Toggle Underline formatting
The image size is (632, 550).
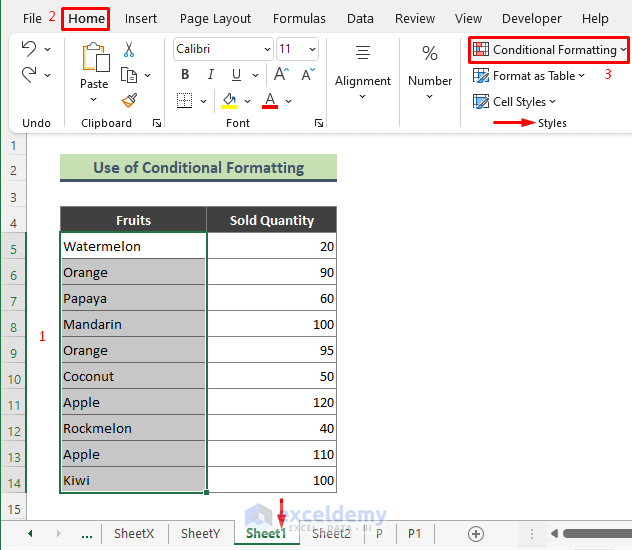[237, 75]
